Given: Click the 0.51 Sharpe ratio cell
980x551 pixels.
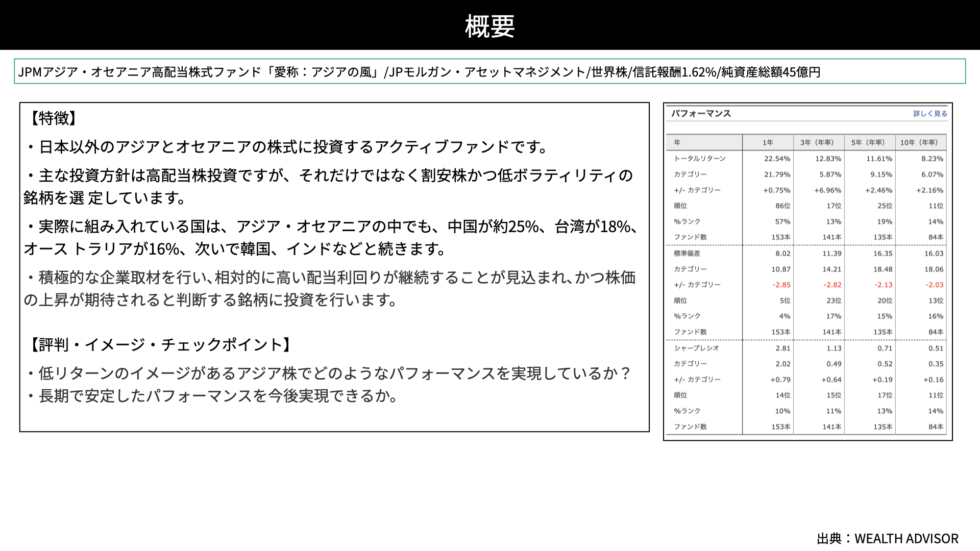Looking at the screenshot, I should [936, 348].
